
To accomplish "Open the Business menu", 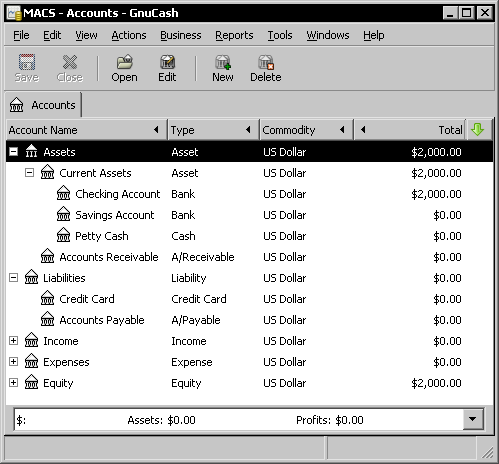I will [x=181, y=35].
